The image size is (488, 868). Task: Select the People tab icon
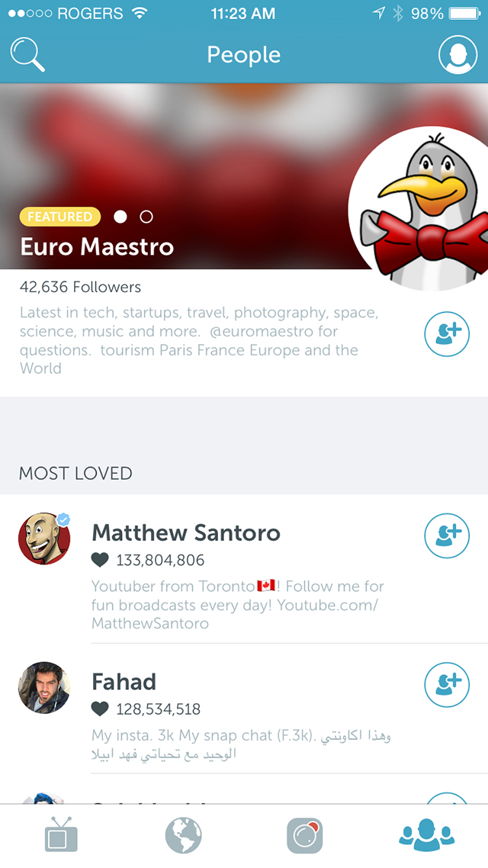(427, 835)
